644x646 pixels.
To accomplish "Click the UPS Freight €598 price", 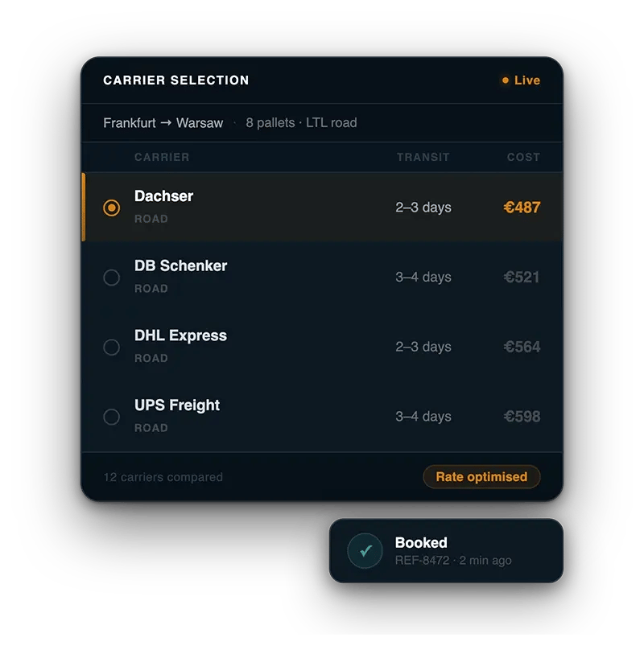I will 522,417.
